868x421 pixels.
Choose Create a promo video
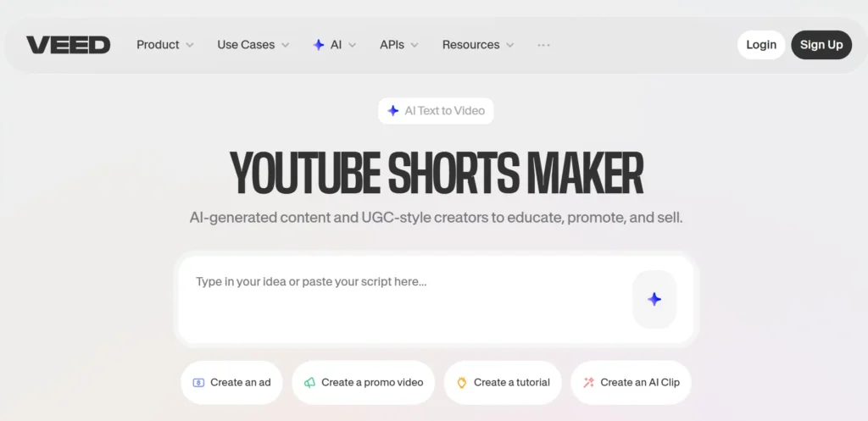(363, 382)
